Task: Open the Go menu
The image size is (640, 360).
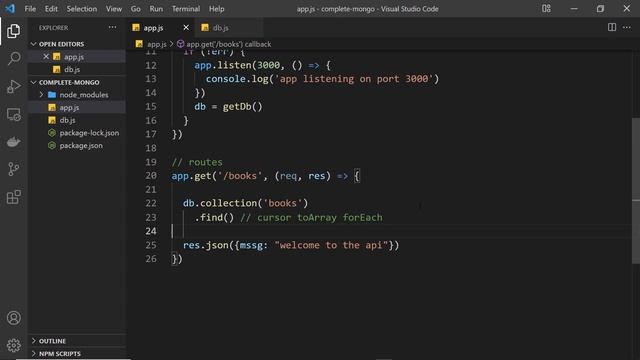Action: [x=136, y=9]
